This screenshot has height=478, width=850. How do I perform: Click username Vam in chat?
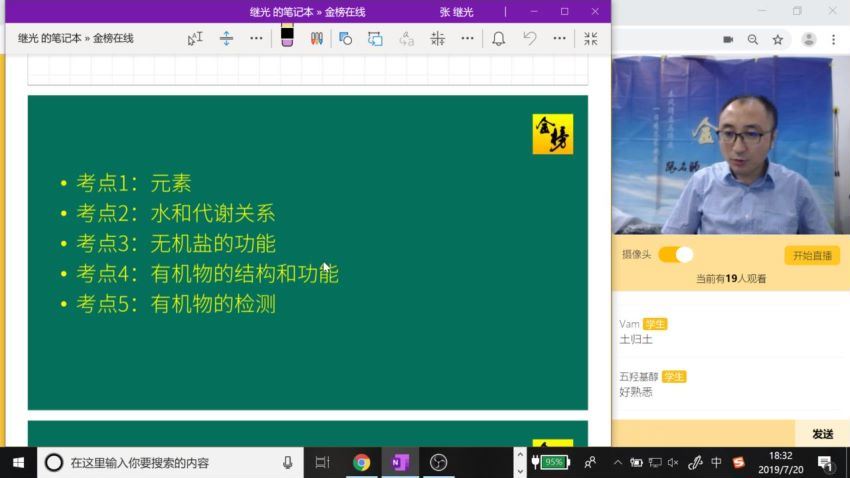(x=629, y=324)
